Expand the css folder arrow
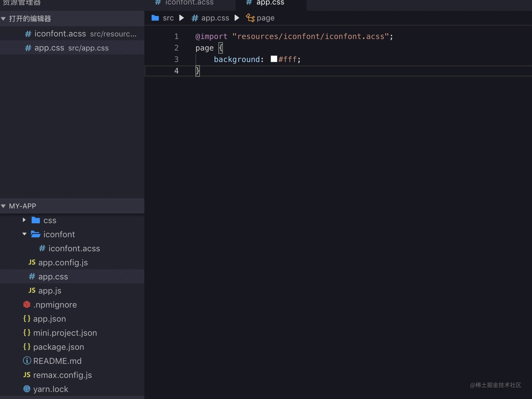 click(24, 220)
